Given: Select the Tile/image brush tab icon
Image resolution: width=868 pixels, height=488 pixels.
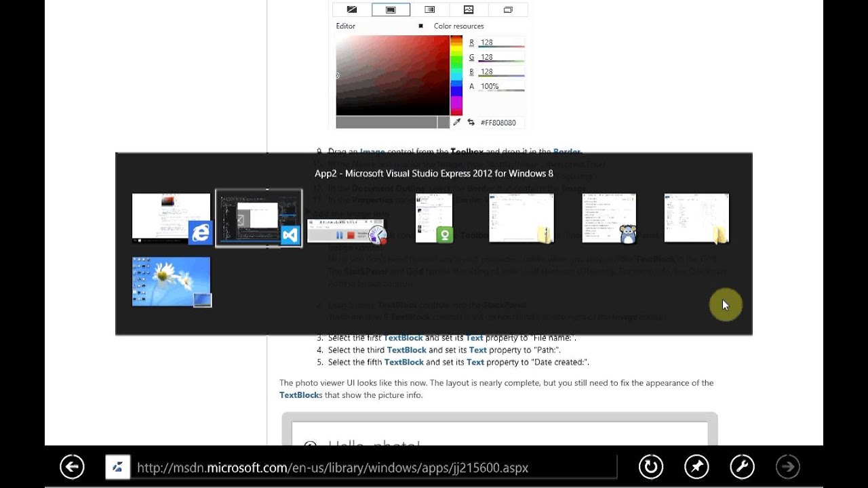Looking at the screenshot, I should pos(469,9).
